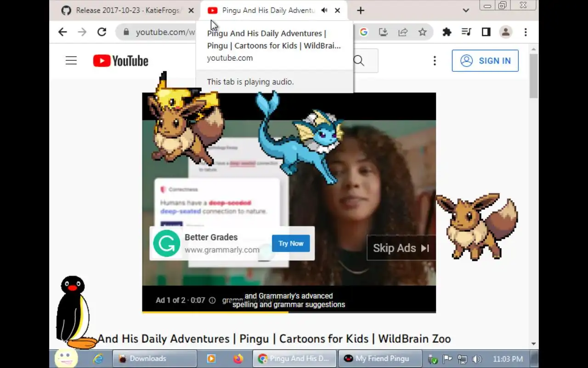Click the Pingu video title text
This screenshot has height=368, width=588.
pyautogui.click(x=274, y=339)
